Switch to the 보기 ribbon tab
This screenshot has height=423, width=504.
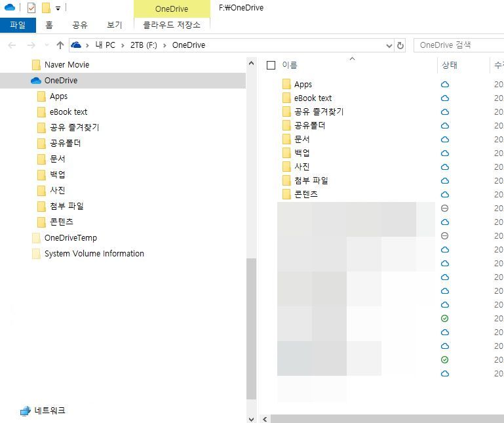pos(115,25)
